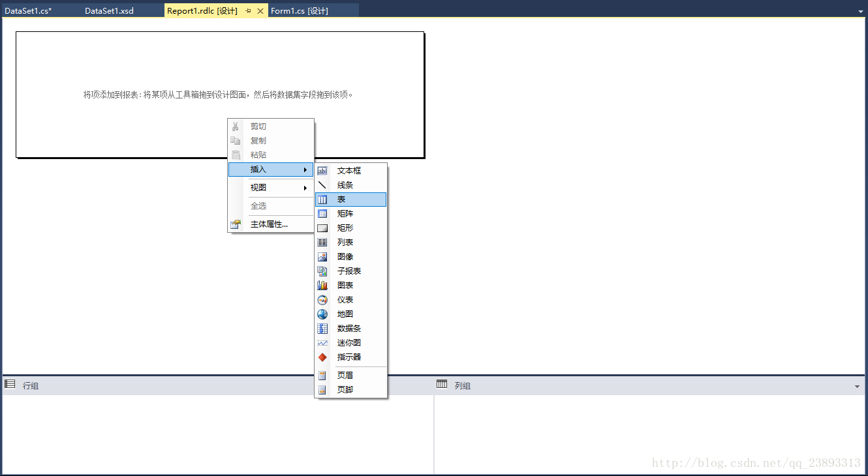The width and height of the screenshot is (868, 476).
Task: Click the scissors icon for 剪切
Action: click(x=236, y=126)
